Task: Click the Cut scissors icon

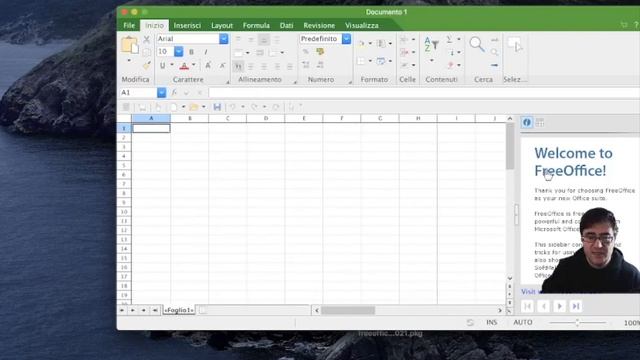Action: [147, 40]
